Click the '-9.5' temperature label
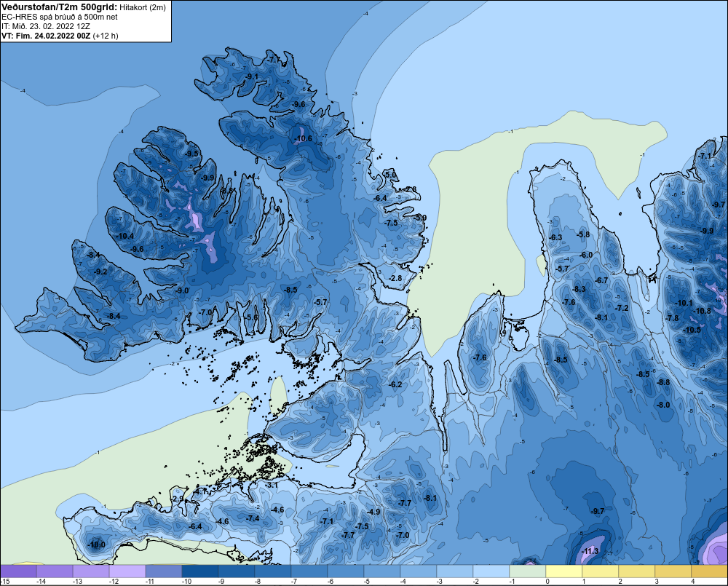The width and height of the screenshot is (728, 586). pos(191,154)
